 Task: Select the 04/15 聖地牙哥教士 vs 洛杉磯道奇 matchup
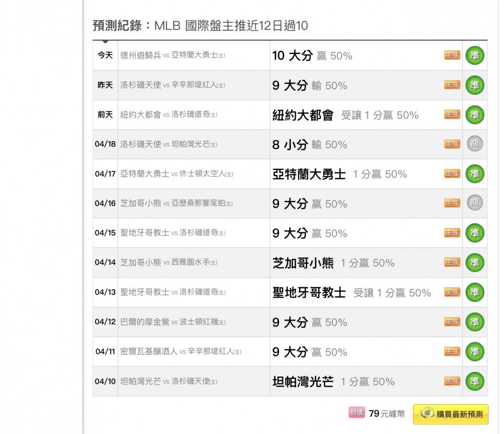pyautogui.click(x=173, y=233)
